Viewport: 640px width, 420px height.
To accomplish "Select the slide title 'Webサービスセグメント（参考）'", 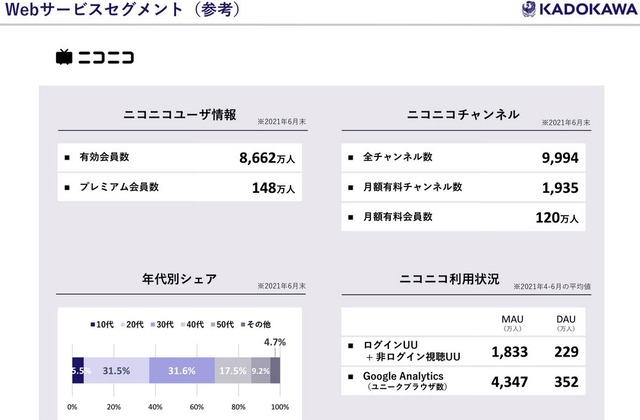I will coord(122,9).
